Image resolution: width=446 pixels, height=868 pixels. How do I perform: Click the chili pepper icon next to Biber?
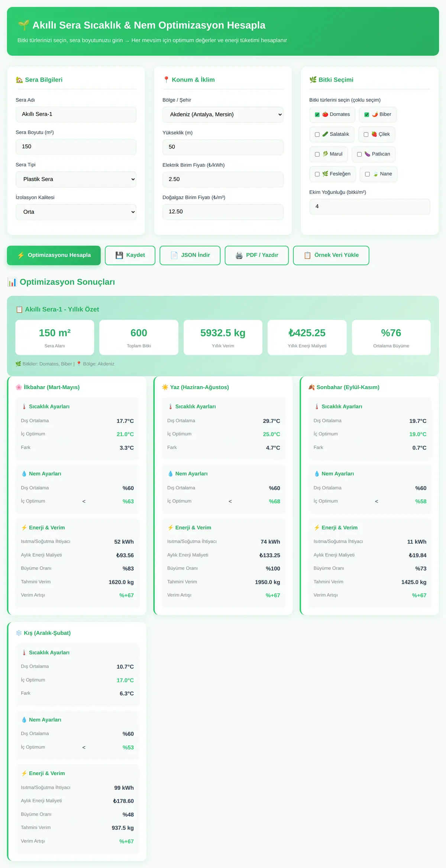pos(375,114)
